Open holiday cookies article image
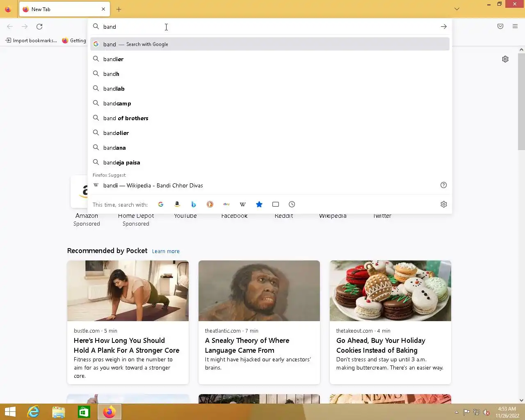525x420 pixels. (x=390, y=291)
